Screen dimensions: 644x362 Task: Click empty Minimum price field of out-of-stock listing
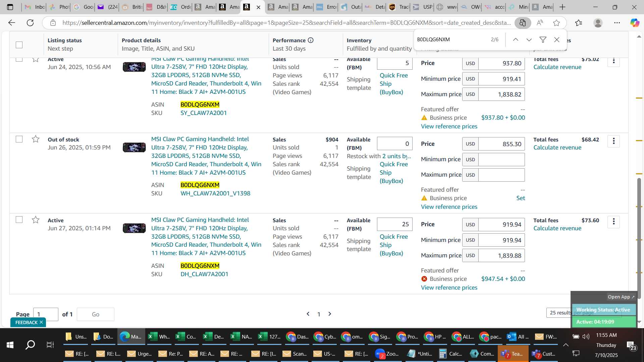(501, 160)
